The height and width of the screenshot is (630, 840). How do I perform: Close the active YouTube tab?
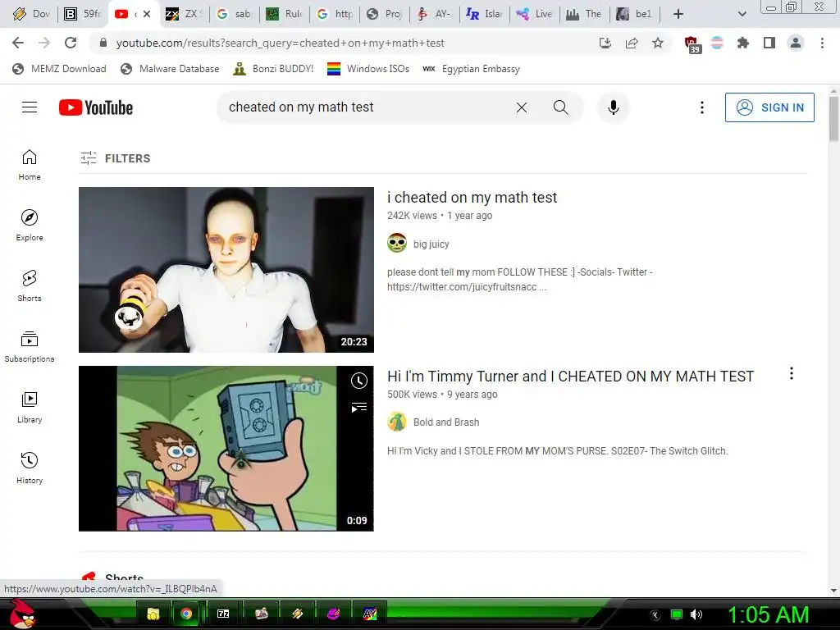tap(147, 14)
